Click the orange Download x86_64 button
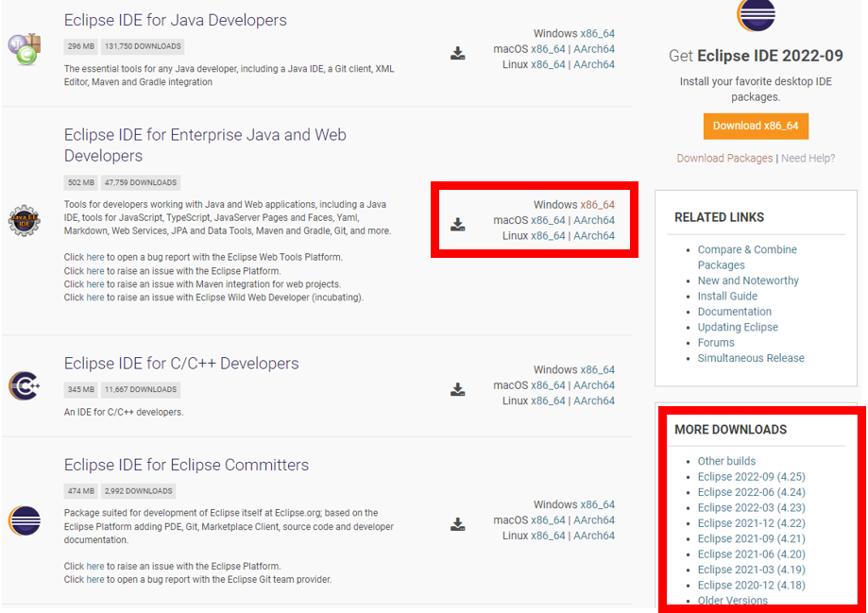This screenshot has width=868, height=613. pyautogui.click(x=756, y=127)
